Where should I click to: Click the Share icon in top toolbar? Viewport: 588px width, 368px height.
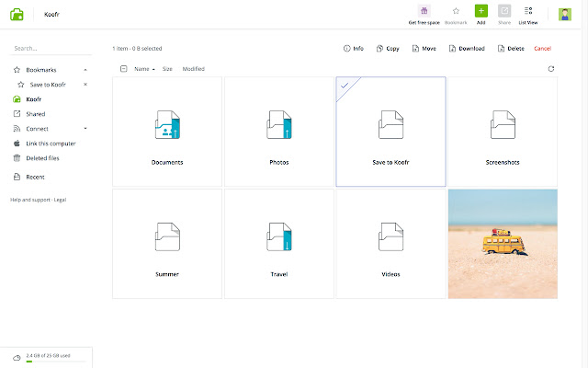[x=504, y=11]
